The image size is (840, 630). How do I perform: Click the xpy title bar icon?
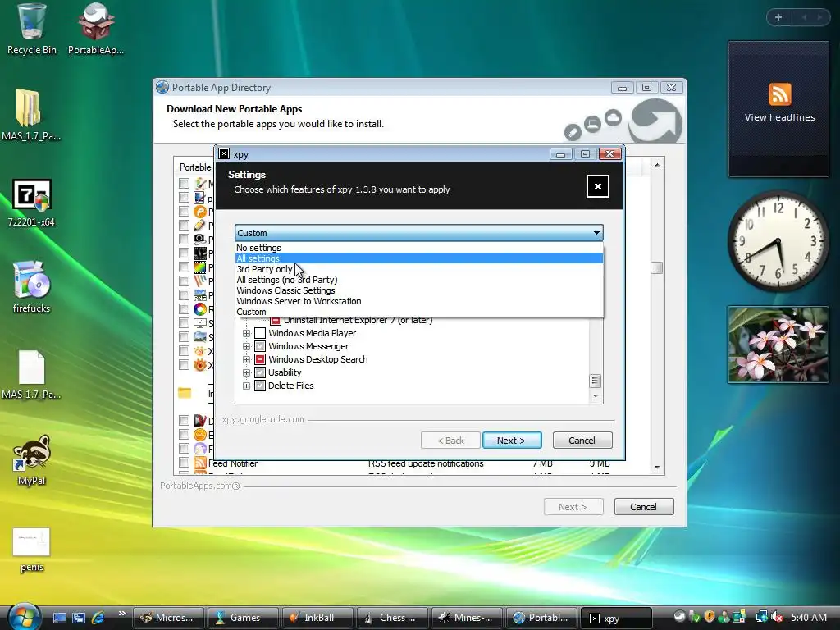coord(224,153)
